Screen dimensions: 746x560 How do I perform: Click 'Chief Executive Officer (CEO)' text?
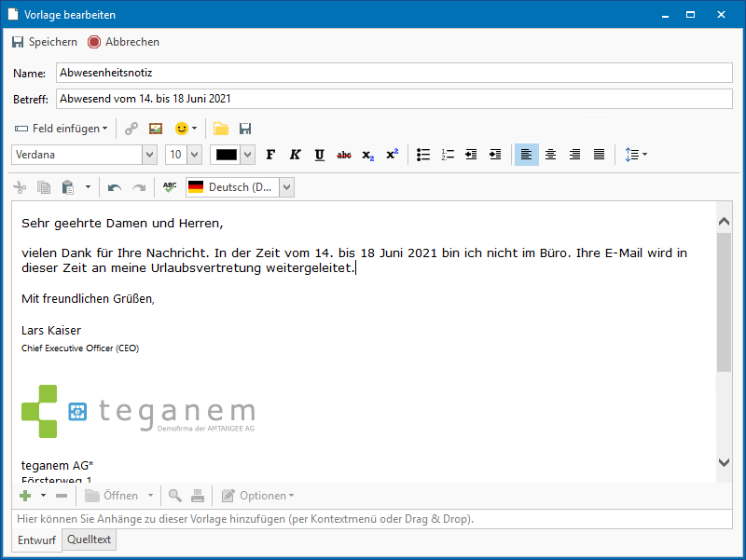(80, 348)
